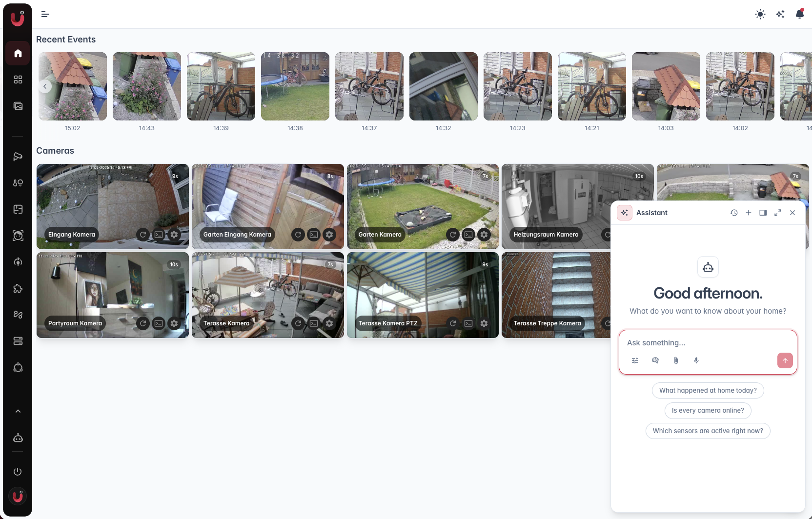This screenshot has width=812, height=519.
Task: Open the notifications bell
Action: tap(800, 14)
